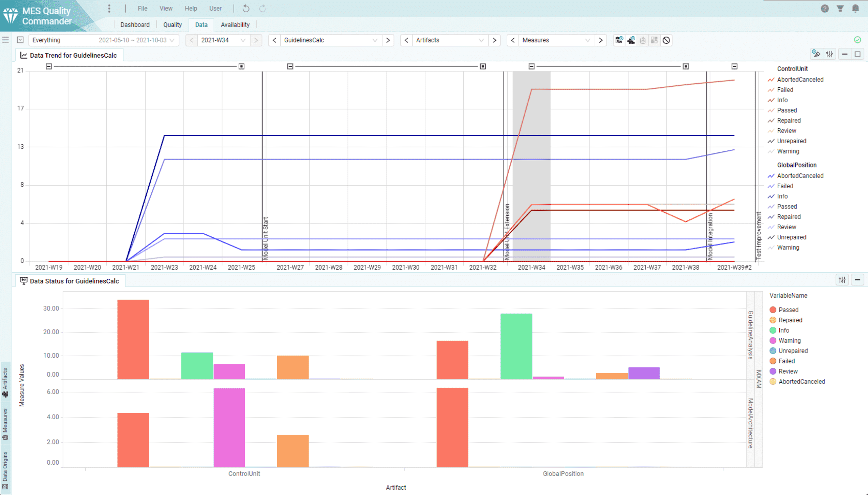Click the Info green legend swatch
The width and height of the screenshot is (868, 495).
click(773, 330)
